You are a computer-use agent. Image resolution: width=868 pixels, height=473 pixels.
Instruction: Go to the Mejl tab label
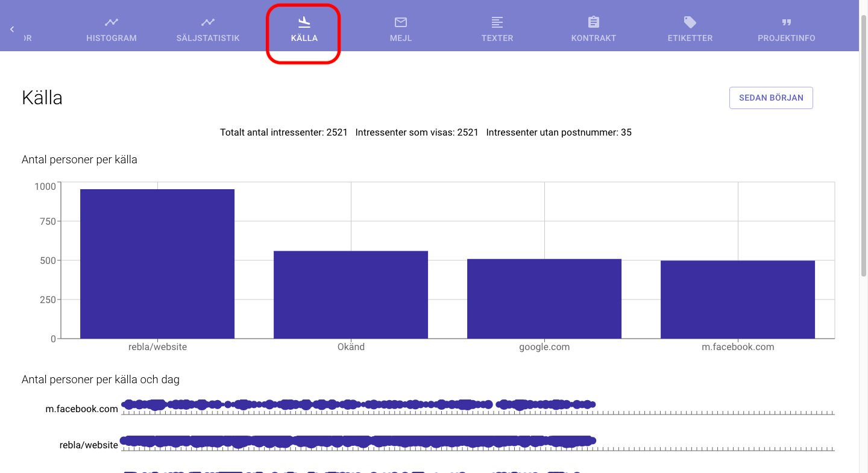point(401,38)
